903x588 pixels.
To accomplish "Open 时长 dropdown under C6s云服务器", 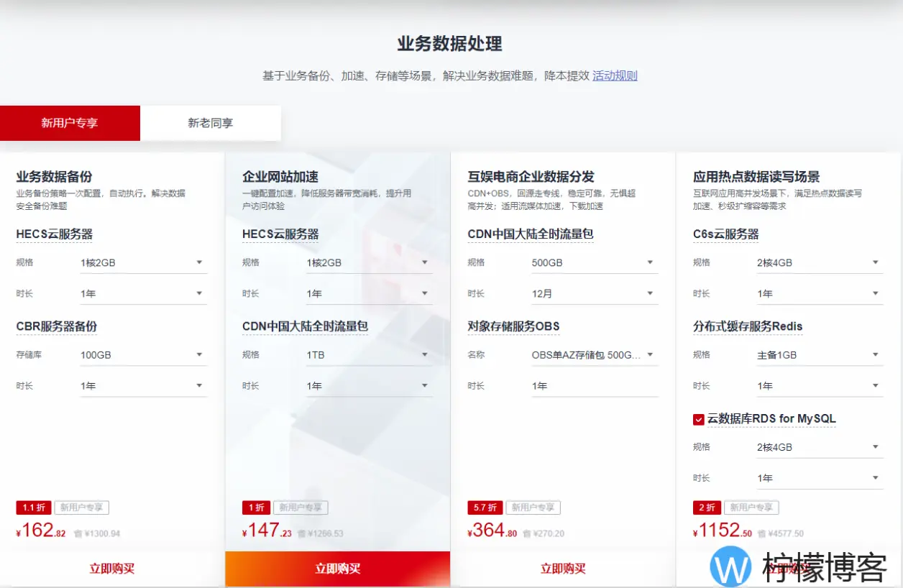I will 820,293.
